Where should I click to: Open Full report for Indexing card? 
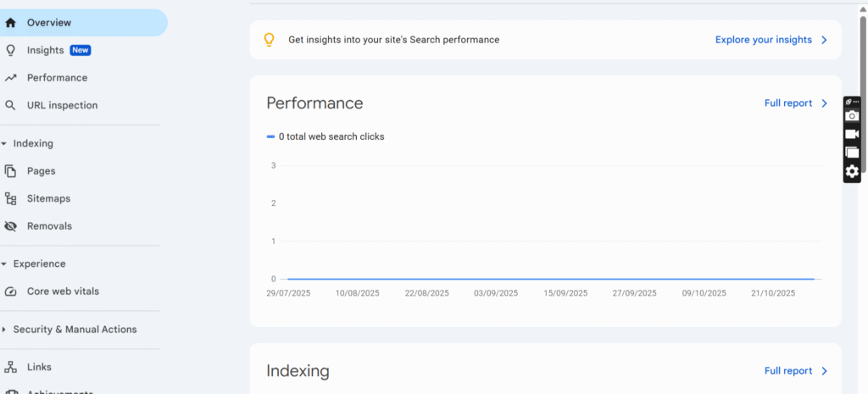[795, 371]
